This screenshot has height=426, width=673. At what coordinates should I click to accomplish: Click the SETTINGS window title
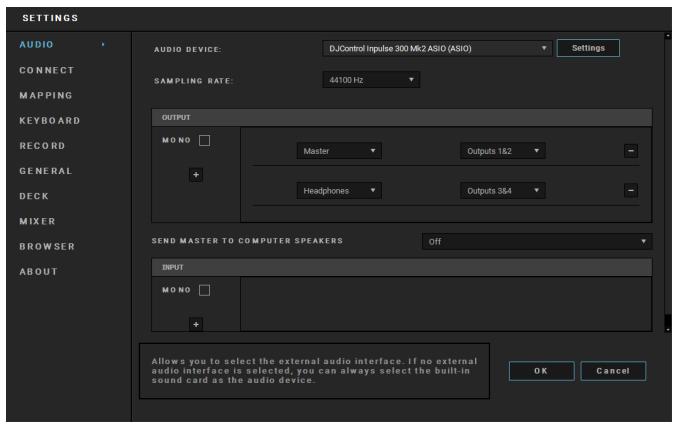pyautogui.click(x=51, y=18)
